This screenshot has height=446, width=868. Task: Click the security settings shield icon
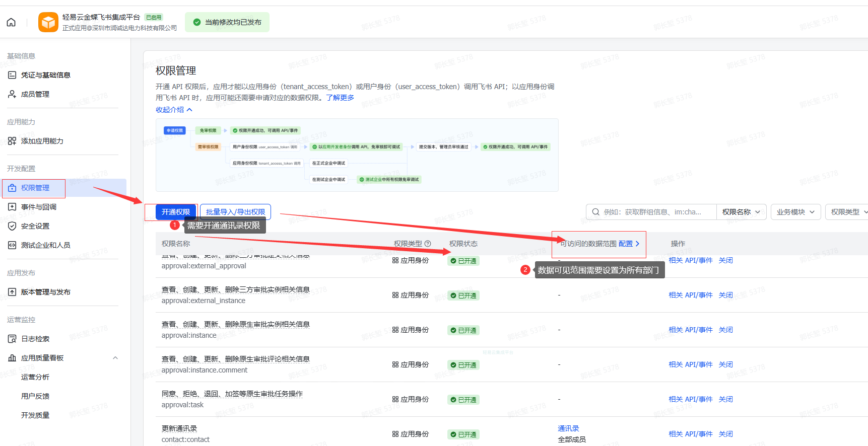[x=12, y=226]
